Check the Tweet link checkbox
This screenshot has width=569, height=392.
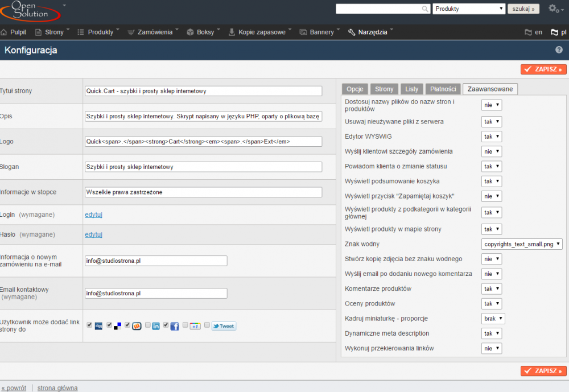[x=207, y=325]
